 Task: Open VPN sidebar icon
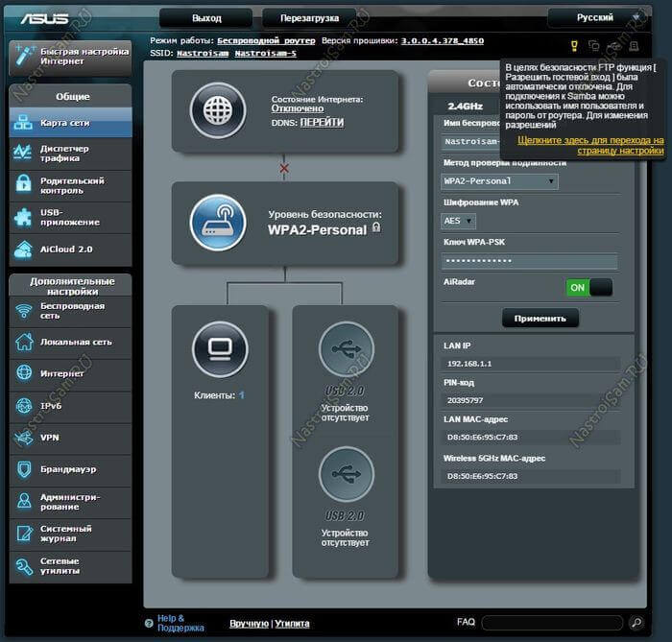pyautogui.click(x=24, y=438)
